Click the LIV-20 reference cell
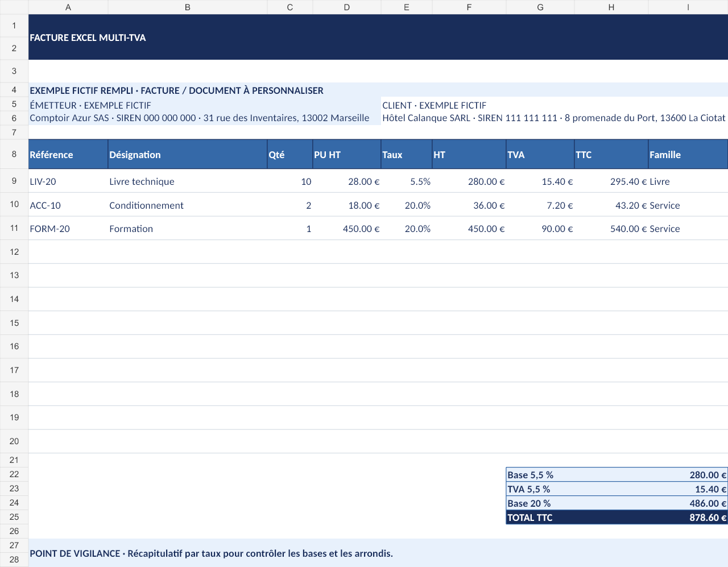 (x=68, y=181)
